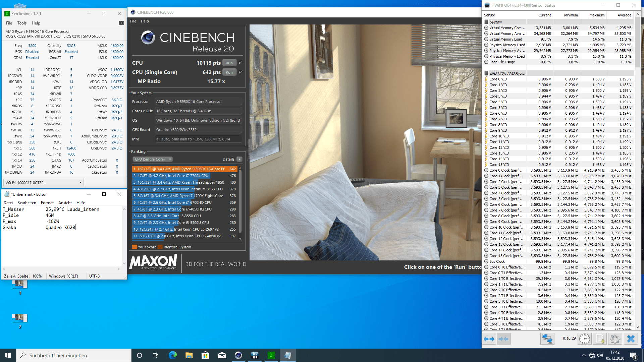
Task: Open HWiNFO sensor settings gear icon
Action: [x=615, y=339]
